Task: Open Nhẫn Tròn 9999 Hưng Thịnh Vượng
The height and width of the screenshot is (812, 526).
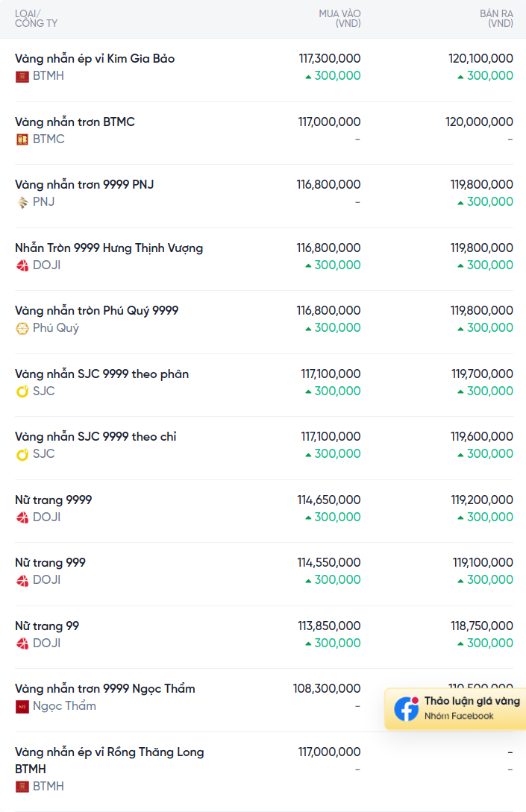Action: [x=109, y=248]
